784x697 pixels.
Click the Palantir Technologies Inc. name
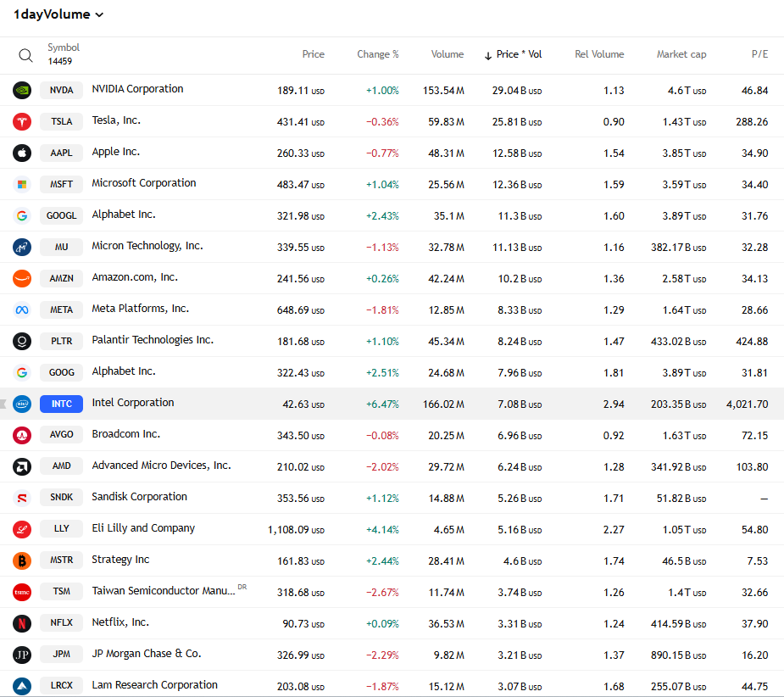point(153,340)
